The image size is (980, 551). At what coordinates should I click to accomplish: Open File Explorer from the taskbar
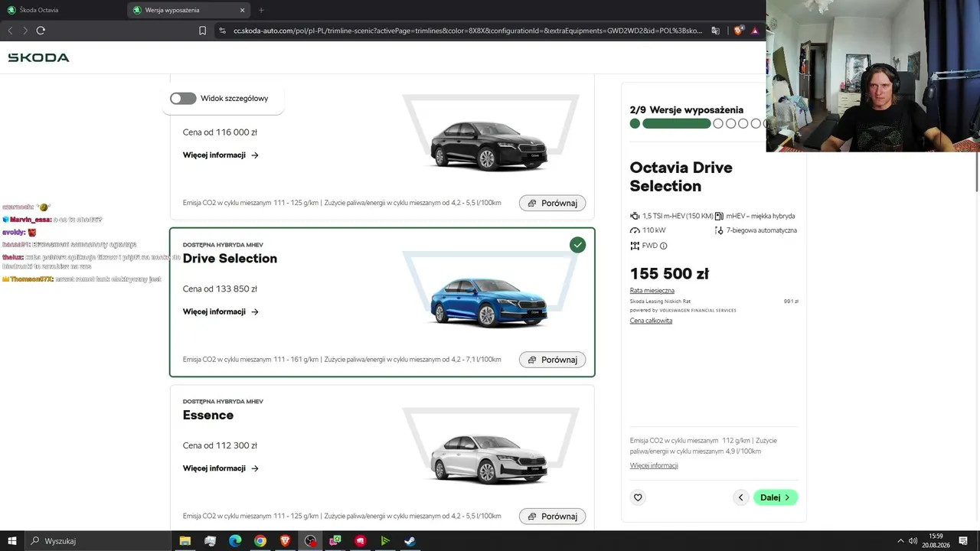tap(185, 541)
